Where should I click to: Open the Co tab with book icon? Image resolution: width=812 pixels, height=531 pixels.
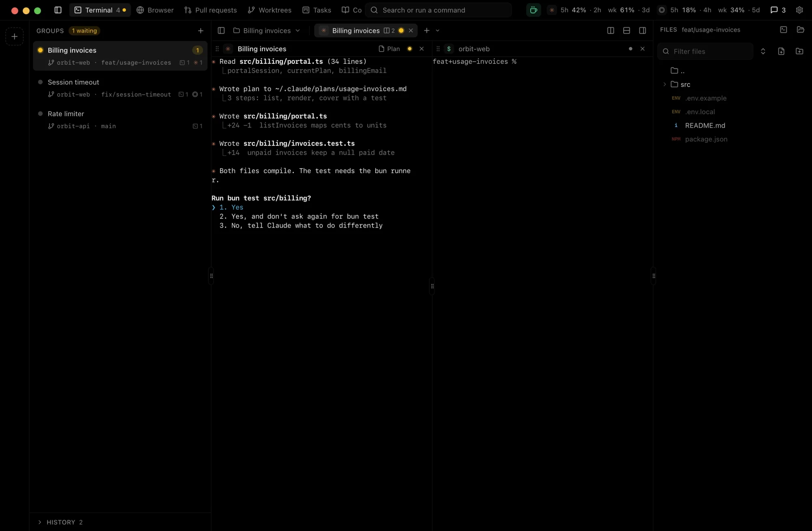coord(352,10)
